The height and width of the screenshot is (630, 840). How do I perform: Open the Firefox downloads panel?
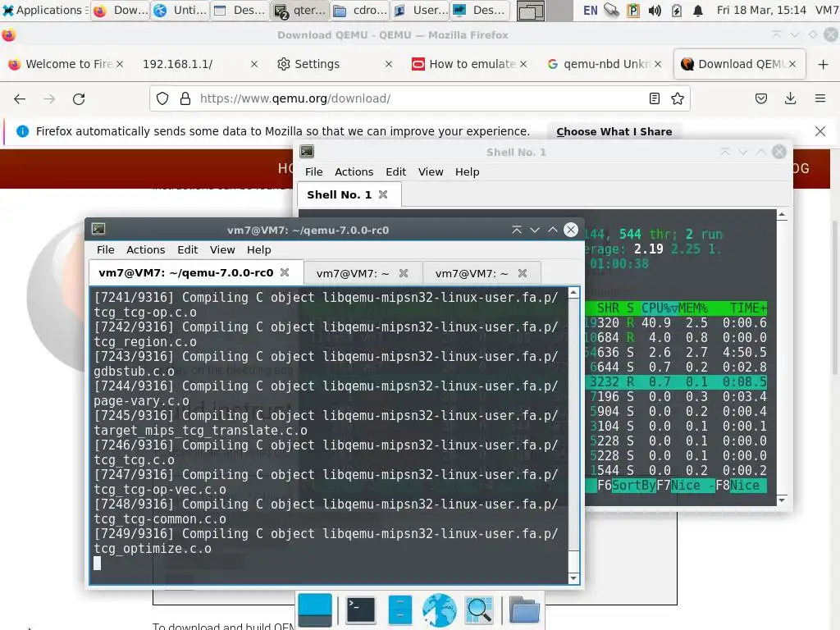[790, 98]
